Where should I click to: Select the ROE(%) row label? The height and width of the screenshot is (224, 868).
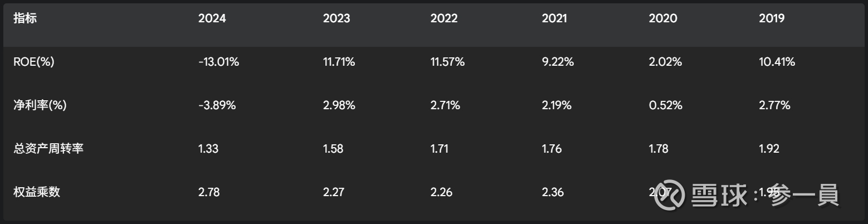click(33, 62)
